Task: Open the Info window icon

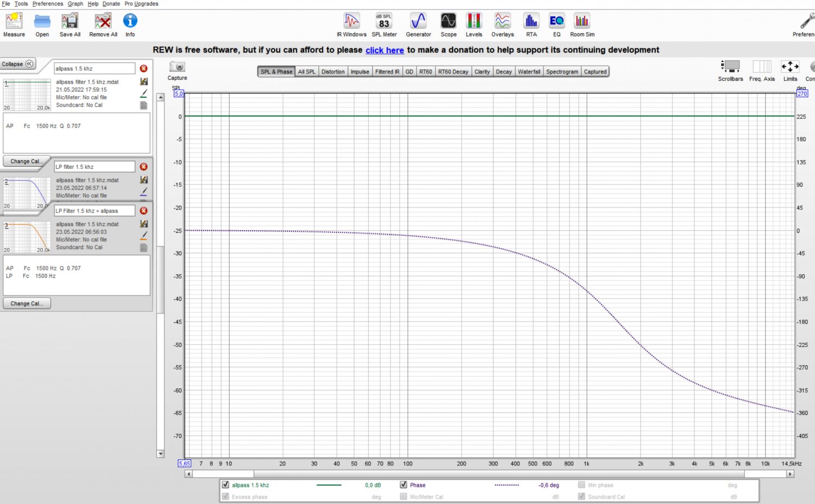Action: pyautogui.click(x=130, y=21)
